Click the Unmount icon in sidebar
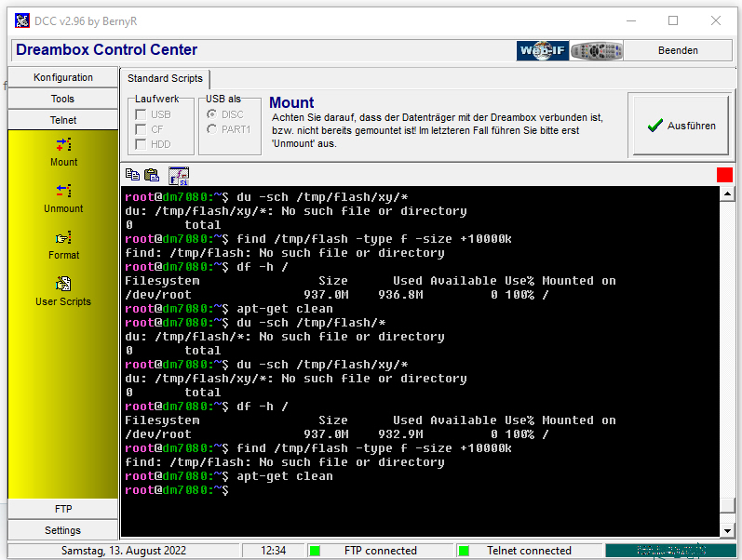 click(x=63, y=192)
